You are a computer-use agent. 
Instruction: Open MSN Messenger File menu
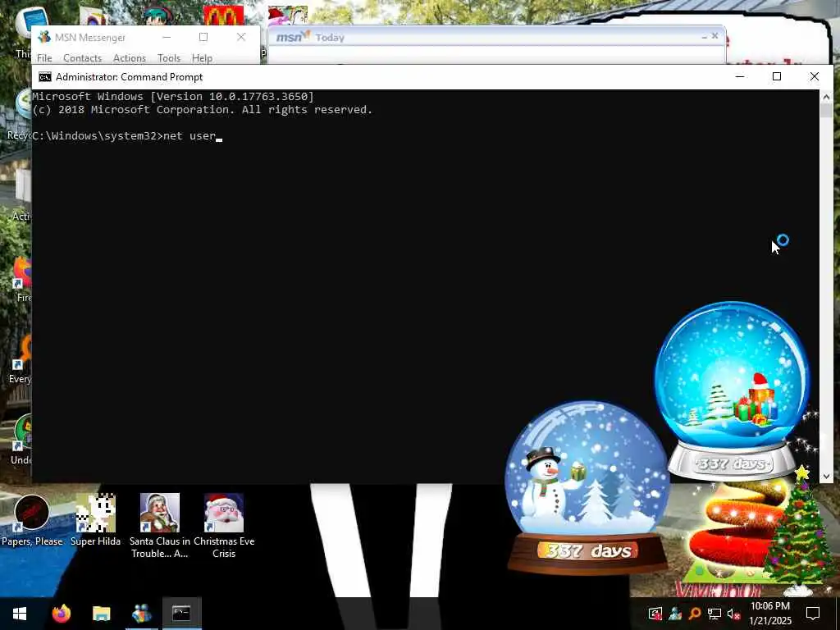click(44, 58)
